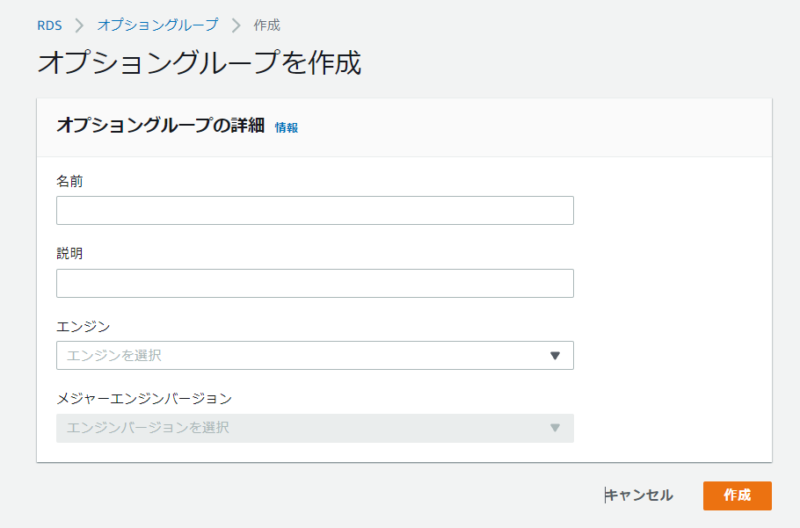Click the 説明 field label

click(x=69, y=254)
